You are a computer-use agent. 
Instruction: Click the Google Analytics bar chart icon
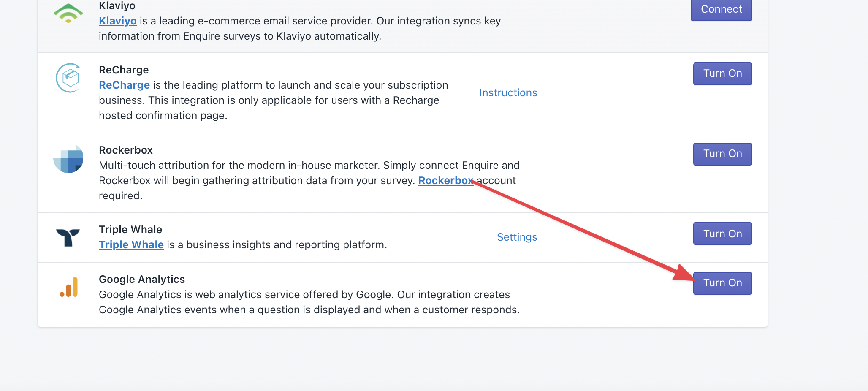point(69,287)
